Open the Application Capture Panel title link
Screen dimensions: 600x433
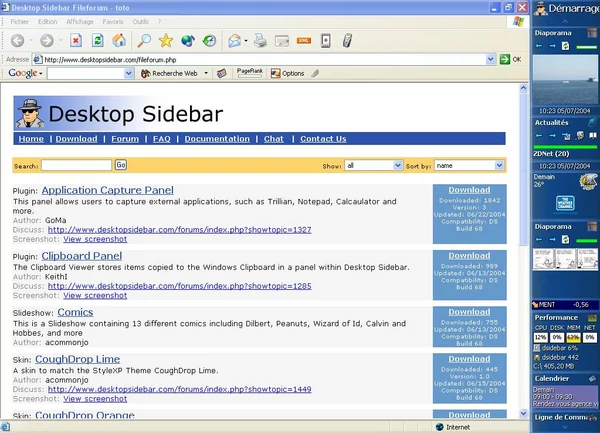108,190
